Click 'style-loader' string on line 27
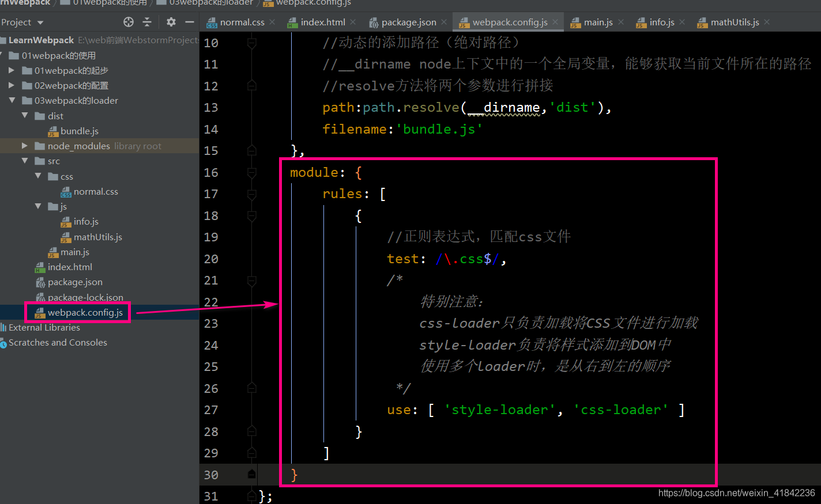Screen dimensions: 821x504 click(x=499, y=410)
